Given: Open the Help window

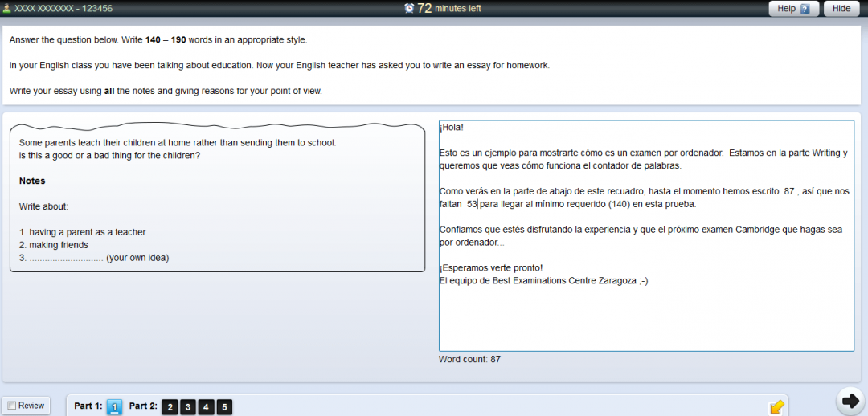Looking at the screenshot, I should pyautogui.click(x=793, y=9).
